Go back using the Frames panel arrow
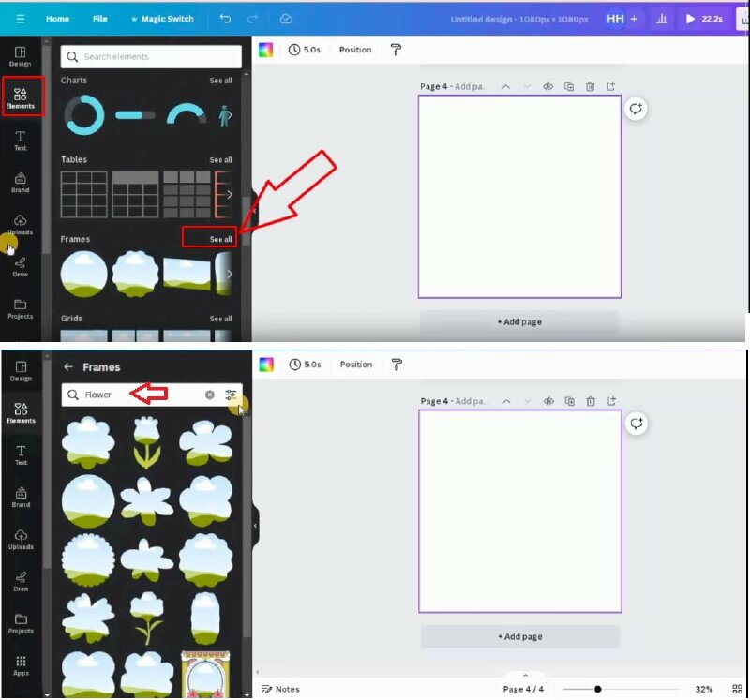750x700 pixels. tap(68, 367)
